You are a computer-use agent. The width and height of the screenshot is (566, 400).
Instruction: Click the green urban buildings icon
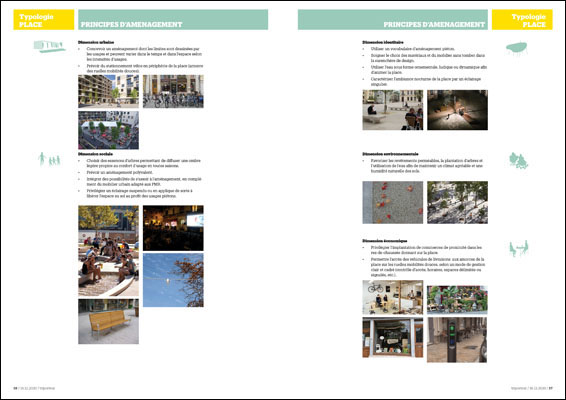tap(50, 46)
